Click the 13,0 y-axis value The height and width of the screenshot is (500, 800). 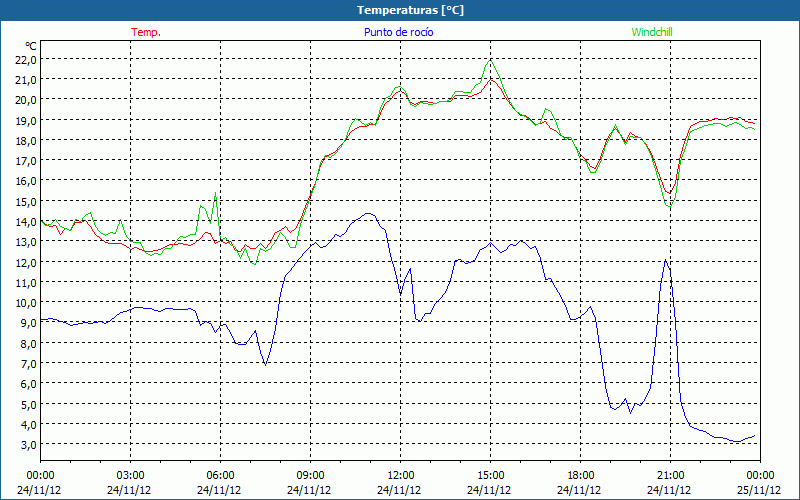pyautogui.click(x=27, y=241)
